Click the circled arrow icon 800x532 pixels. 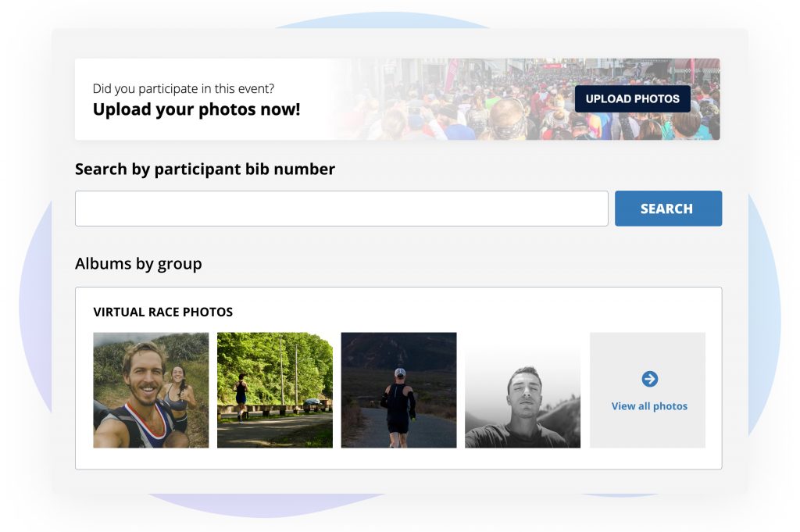click(x=649, y=379)
